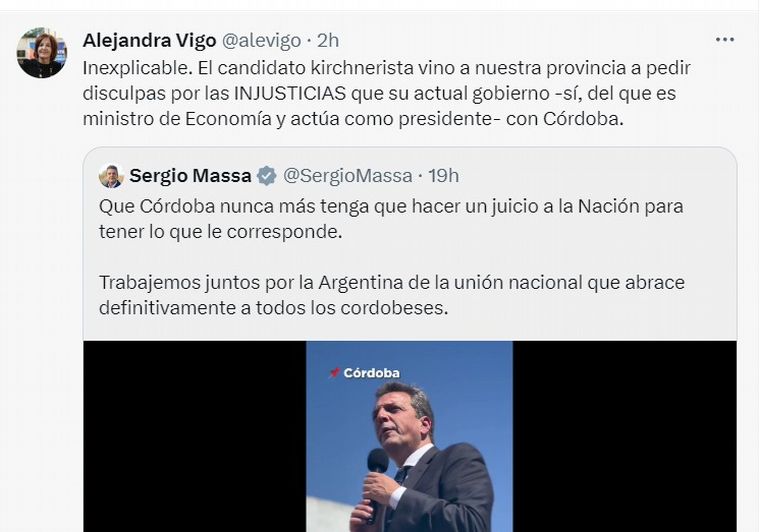Open Alejandra Vigo's profile via her name
760x532 pixels.
coord(149,40)
